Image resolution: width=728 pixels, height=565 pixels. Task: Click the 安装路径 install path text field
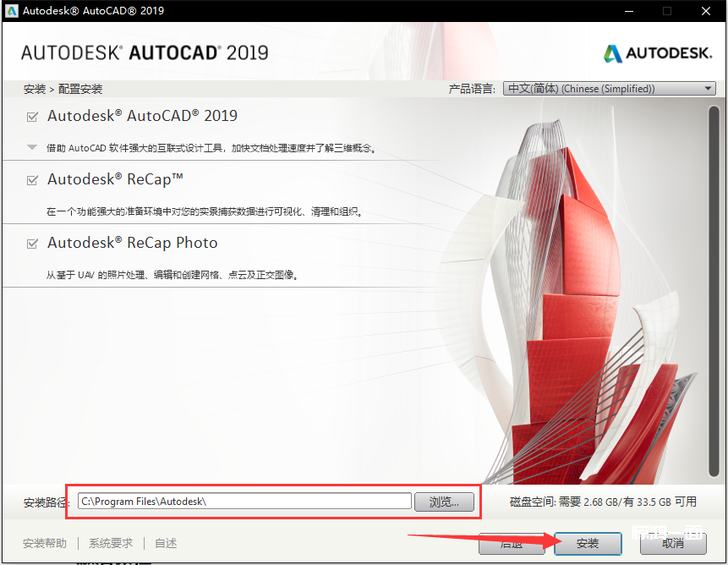click(244, 502)
